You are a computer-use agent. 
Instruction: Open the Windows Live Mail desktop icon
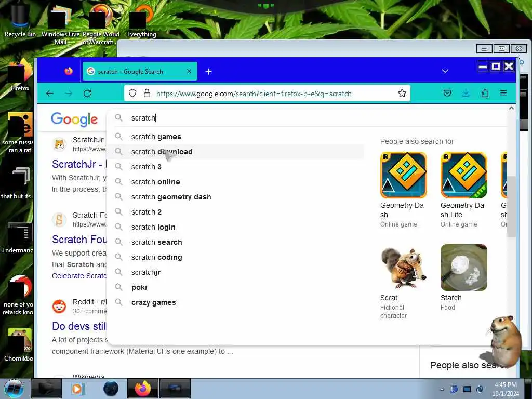pos(60,25)
